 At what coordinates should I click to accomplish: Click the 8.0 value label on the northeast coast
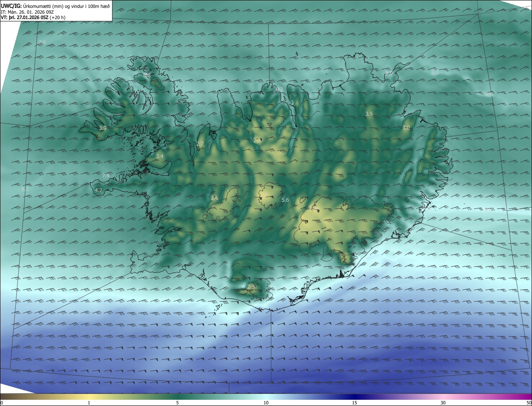pos(389,73)
